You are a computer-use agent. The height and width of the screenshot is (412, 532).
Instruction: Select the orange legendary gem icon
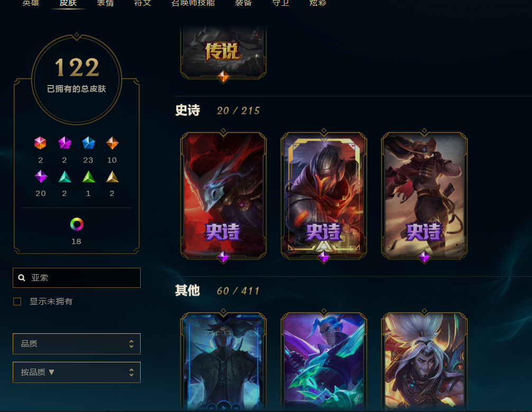(112, 143)
